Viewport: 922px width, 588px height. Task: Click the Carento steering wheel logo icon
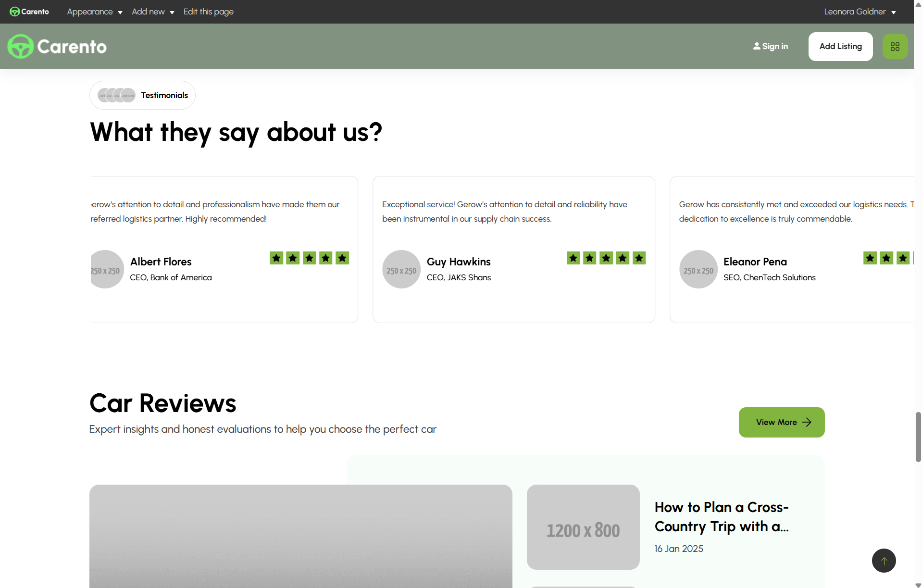[21, 47]
